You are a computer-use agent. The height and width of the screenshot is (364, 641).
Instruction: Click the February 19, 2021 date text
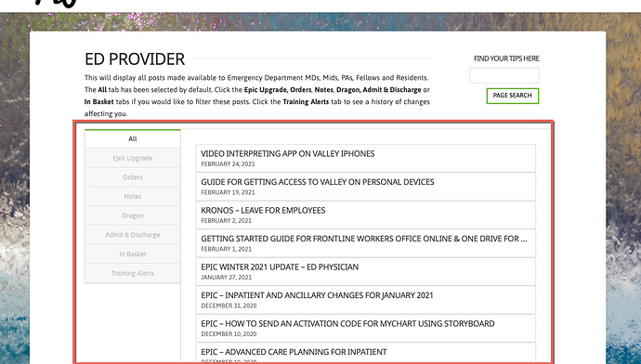pyautogui.click(x=228, y=192)
